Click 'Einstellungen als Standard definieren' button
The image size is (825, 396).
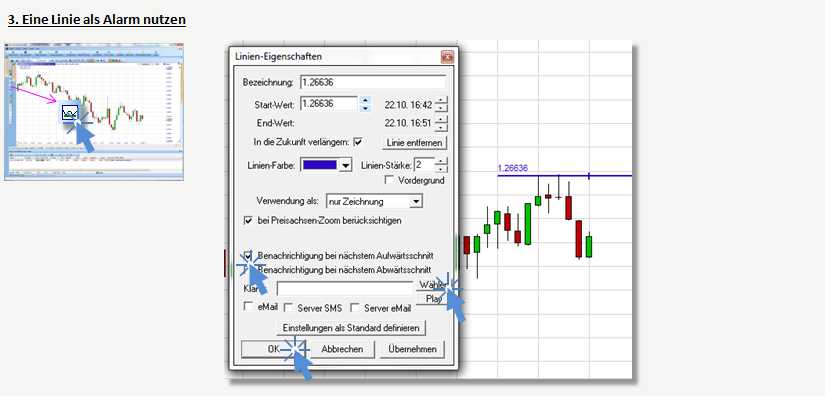pyautogui.click(x=351, y=328)
